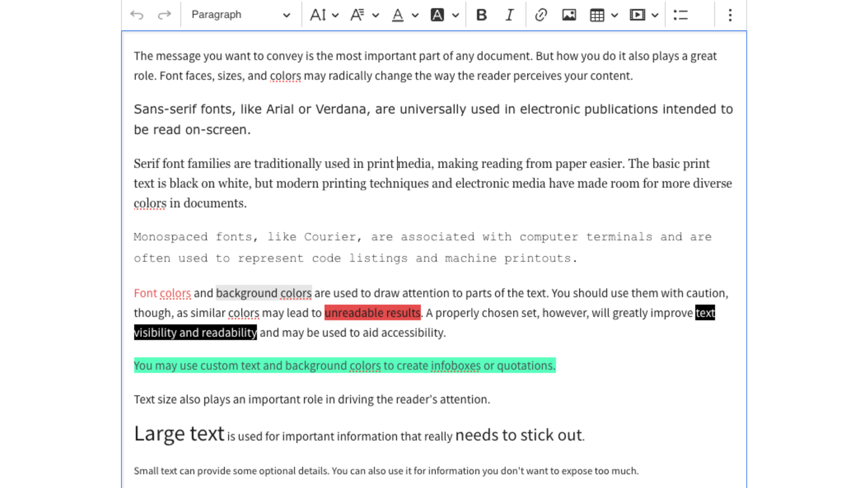Click the Insert Image icon

pyautogui.click(x=568, y=15)
